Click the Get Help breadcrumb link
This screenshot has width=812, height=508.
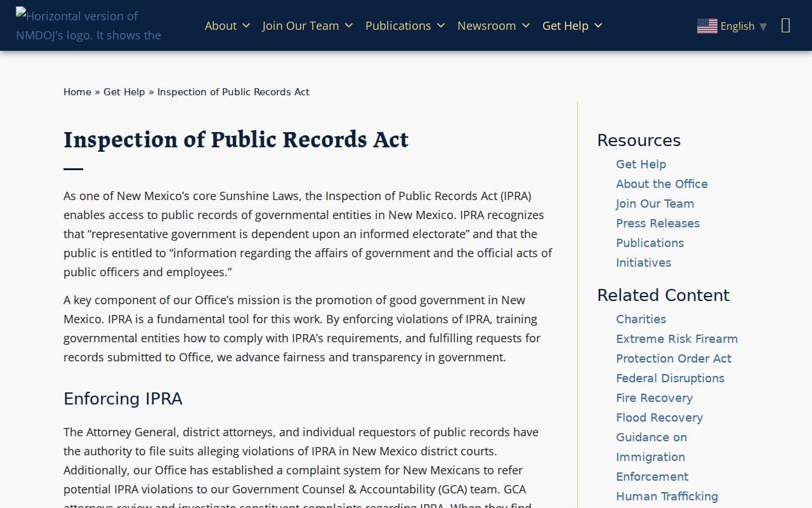point(124,92)
